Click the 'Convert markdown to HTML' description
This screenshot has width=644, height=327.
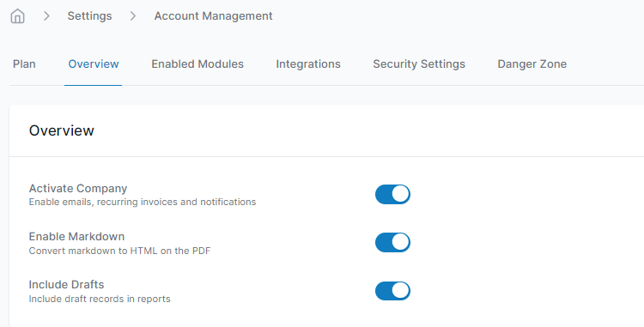pos(119,251)
